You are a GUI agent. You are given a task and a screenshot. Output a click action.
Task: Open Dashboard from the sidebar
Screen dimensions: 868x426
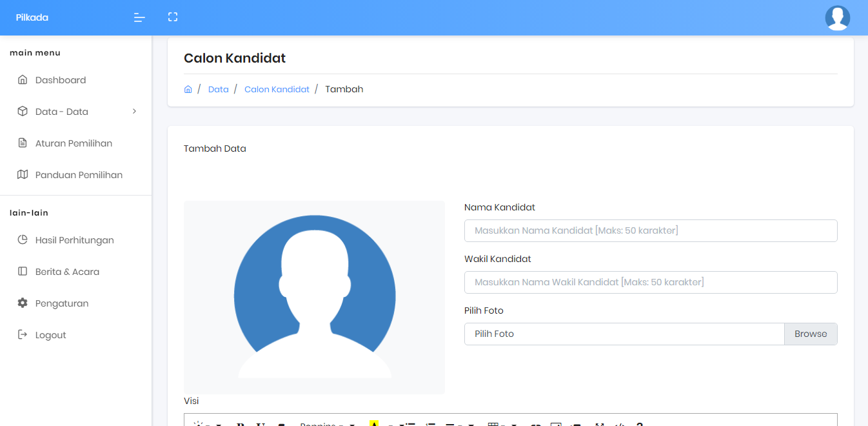click(61, 80)
